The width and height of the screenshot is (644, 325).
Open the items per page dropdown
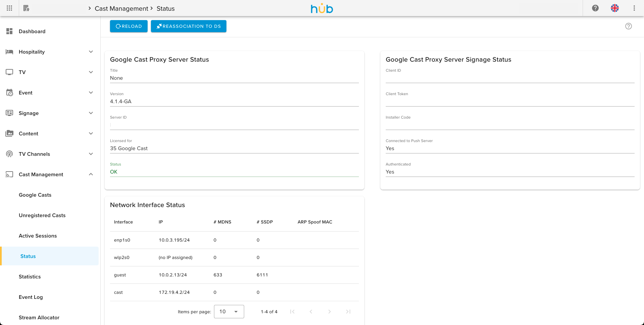click(229, 312)
